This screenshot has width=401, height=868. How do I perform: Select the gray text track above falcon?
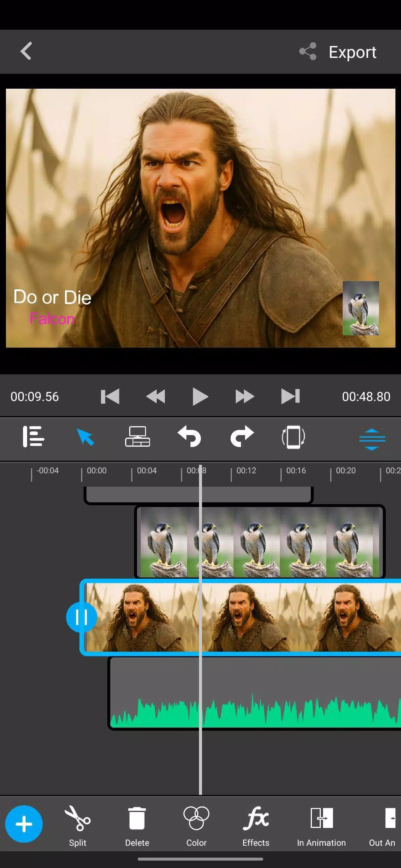199,495
